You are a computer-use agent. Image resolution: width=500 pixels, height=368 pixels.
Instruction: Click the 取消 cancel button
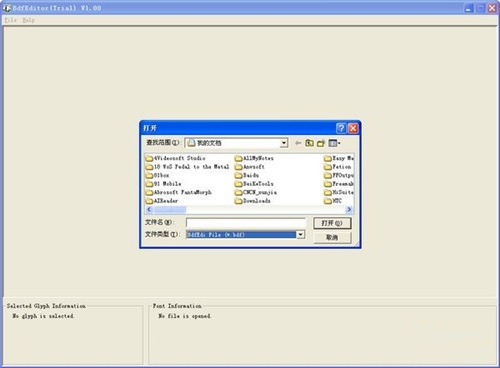click(332, 237)
